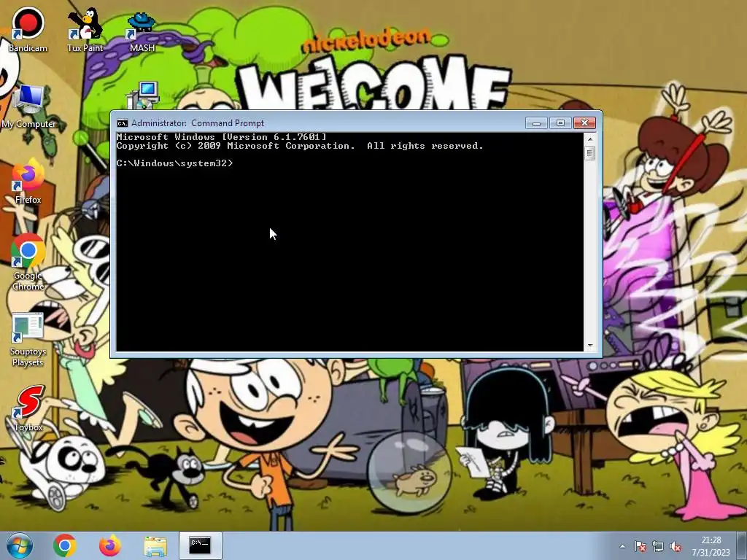
Task: Select the Souptoys Playsets desktop icon
Action: pos(28,340)
